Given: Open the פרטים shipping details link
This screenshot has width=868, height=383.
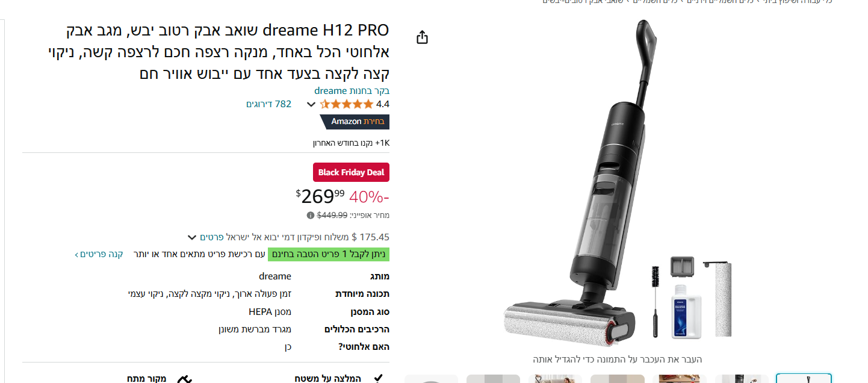Looking at the screenshot, I should click(212, 237).
